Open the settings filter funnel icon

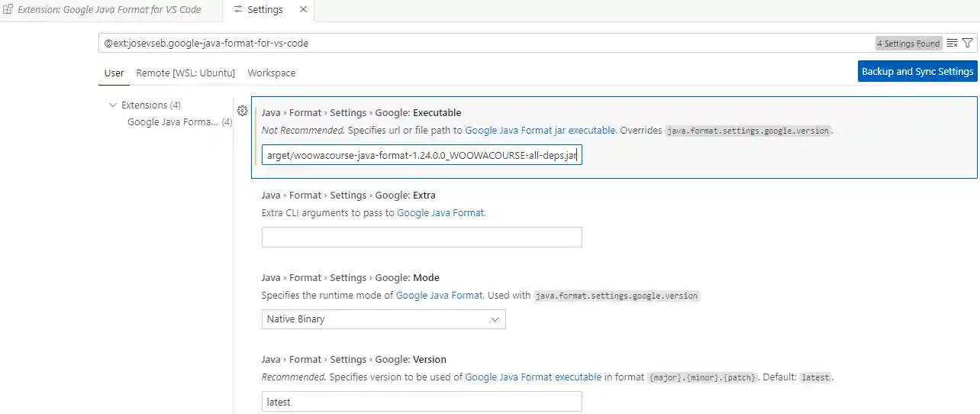pyautogui.click(x=968, y=44)
